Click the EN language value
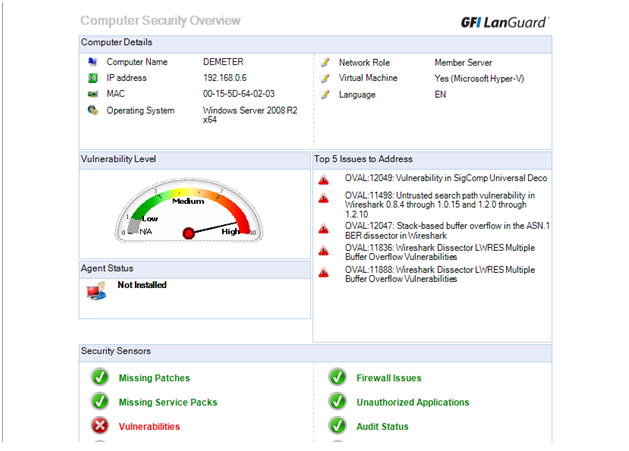 [x=440, y=95]
